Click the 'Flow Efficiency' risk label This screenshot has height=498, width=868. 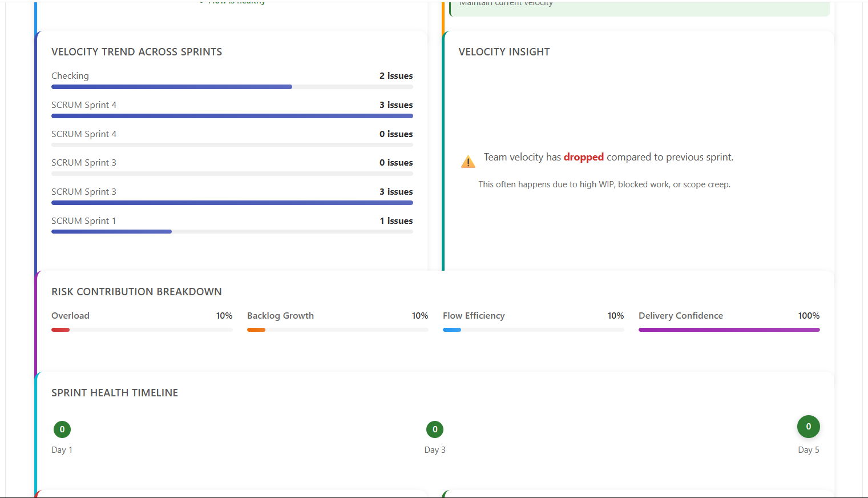coord(474,316)
